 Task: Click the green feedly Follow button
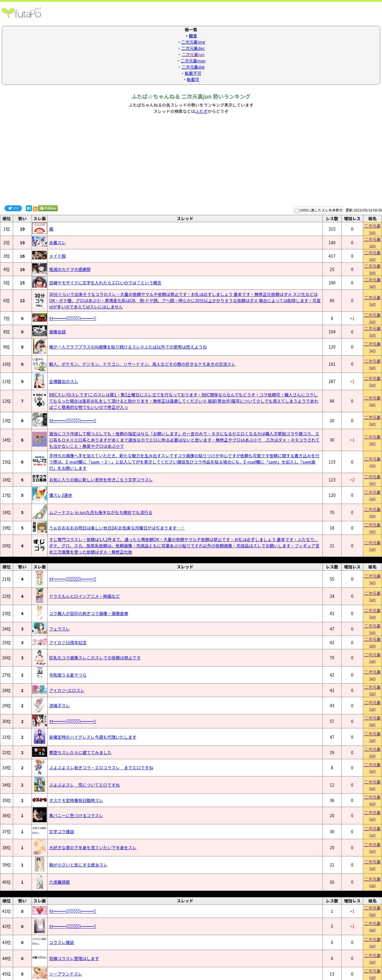[48, 208]
